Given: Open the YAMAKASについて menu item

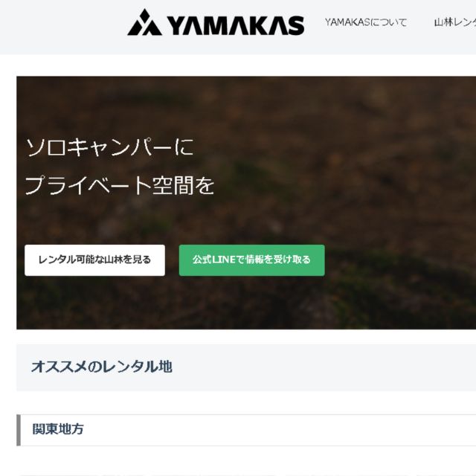Looking at the screenshot, I should click(366, 22).
